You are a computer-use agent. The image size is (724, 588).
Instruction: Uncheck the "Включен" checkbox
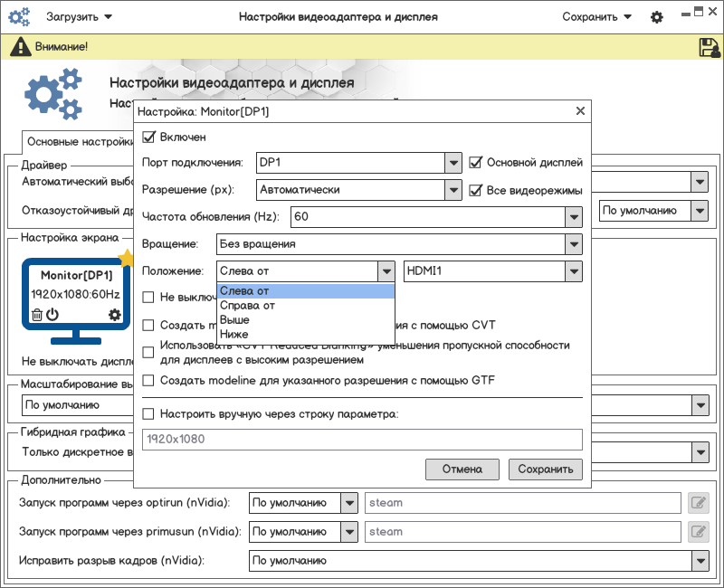tap(149, 138)
